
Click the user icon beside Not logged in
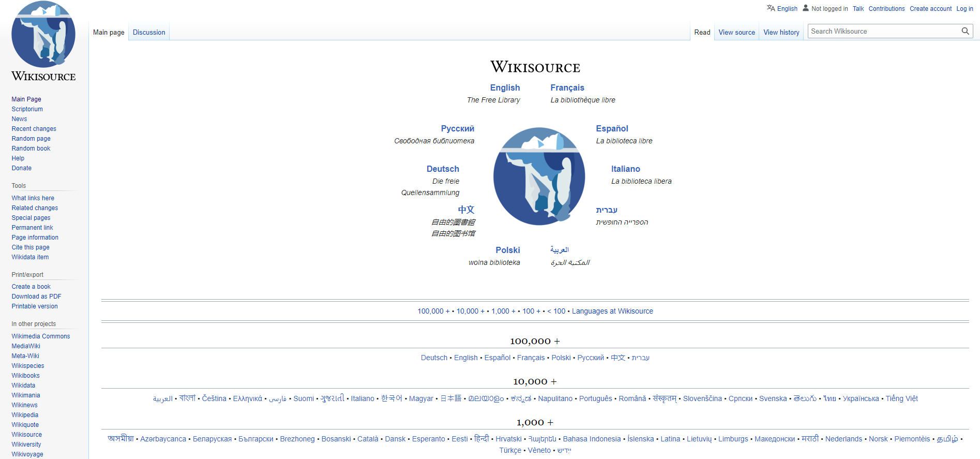pyautogui.click(x=805, y=8)
